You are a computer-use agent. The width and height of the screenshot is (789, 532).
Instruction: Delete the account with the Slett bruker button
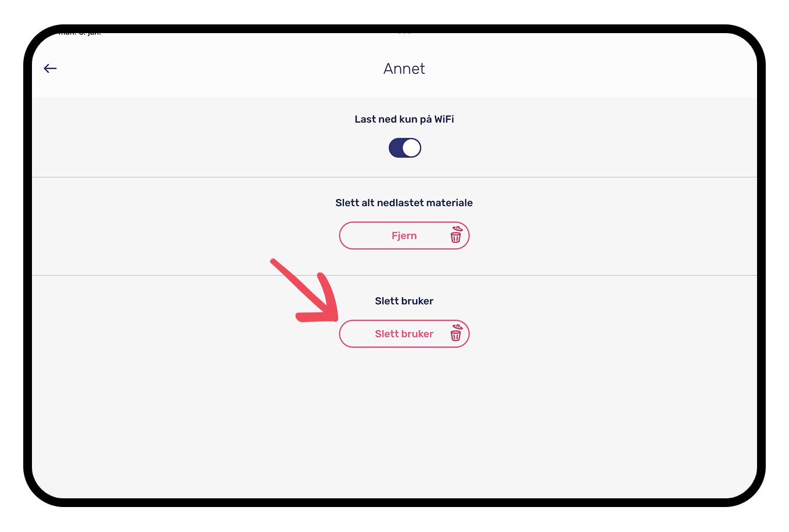click(x=404, y=334)
